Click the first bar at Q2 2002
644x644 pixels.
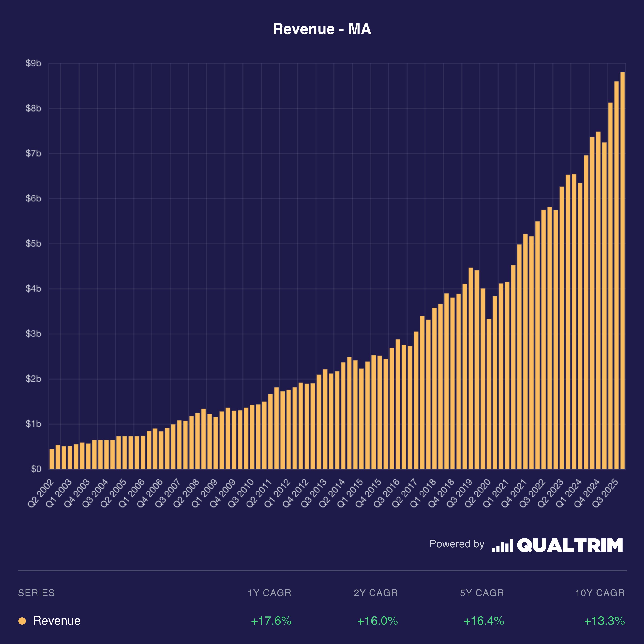[x=52, y=459]
